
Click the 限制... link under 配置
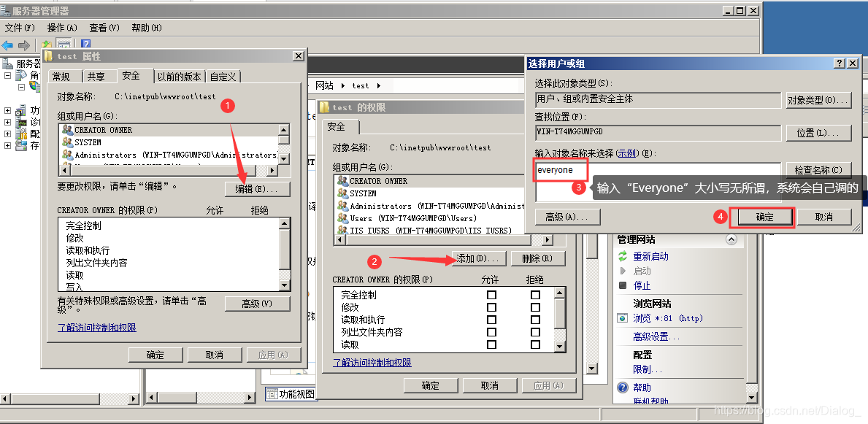point(648,370)
